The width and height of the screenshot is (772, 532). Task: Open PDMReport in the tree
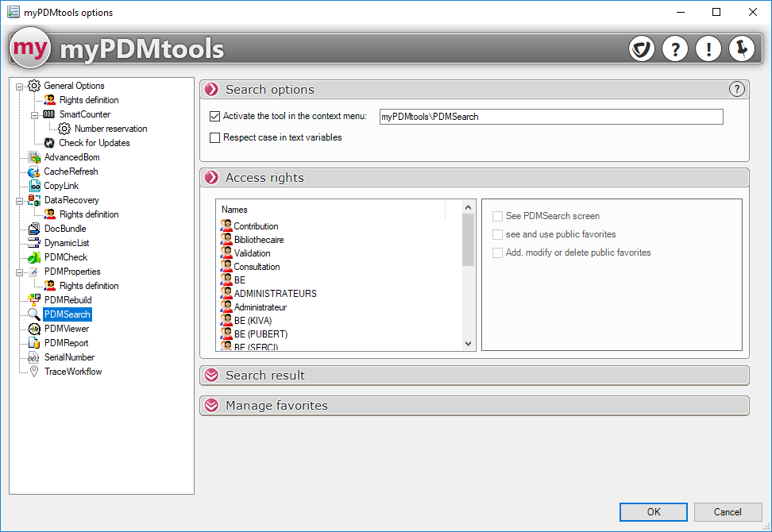[x=66, y=343]
